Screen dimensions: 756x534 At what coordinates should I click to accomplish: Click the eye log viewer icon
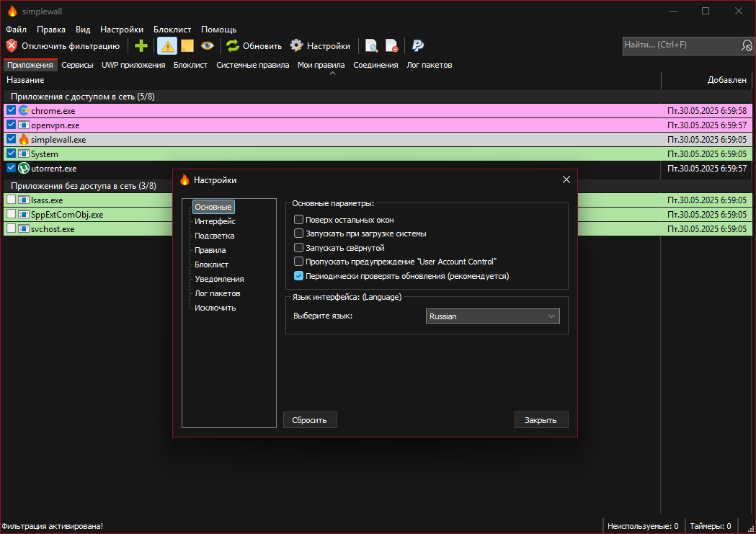tap(208, 46)
